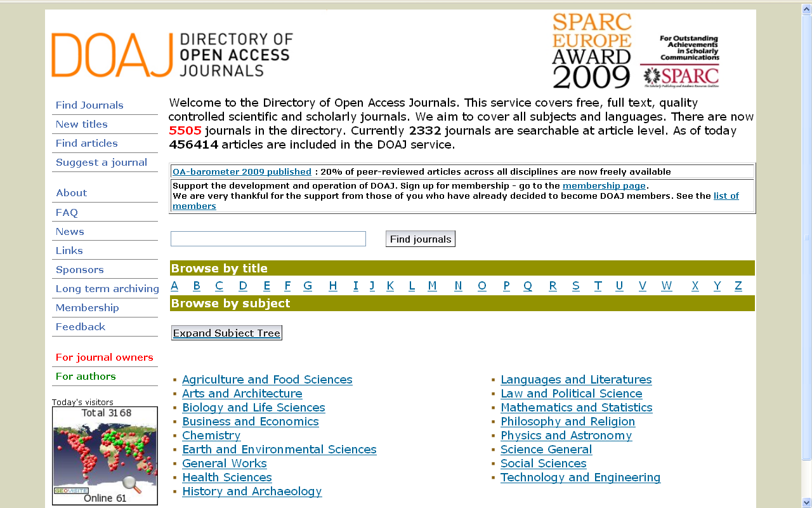Browse titles starting with W
Viewport: 812px width, 508px height.
[667, 286]
